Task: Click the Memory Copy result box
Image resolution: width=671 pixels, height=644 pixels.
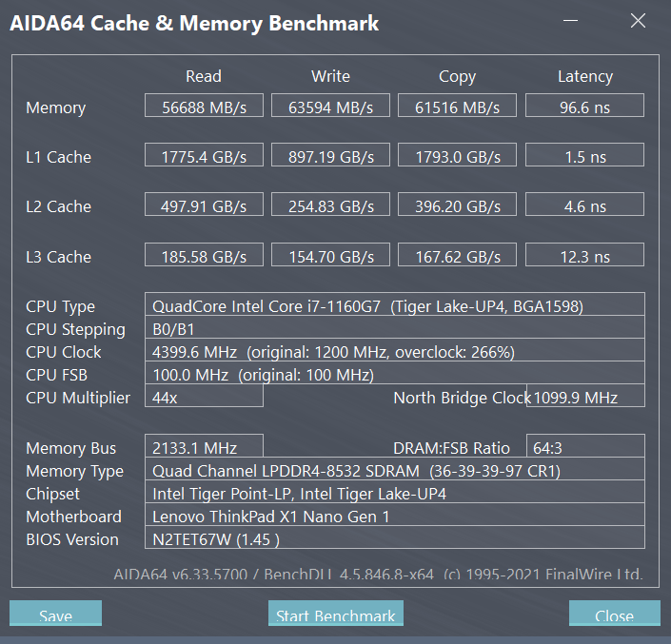Action: (x=457, y=106)
